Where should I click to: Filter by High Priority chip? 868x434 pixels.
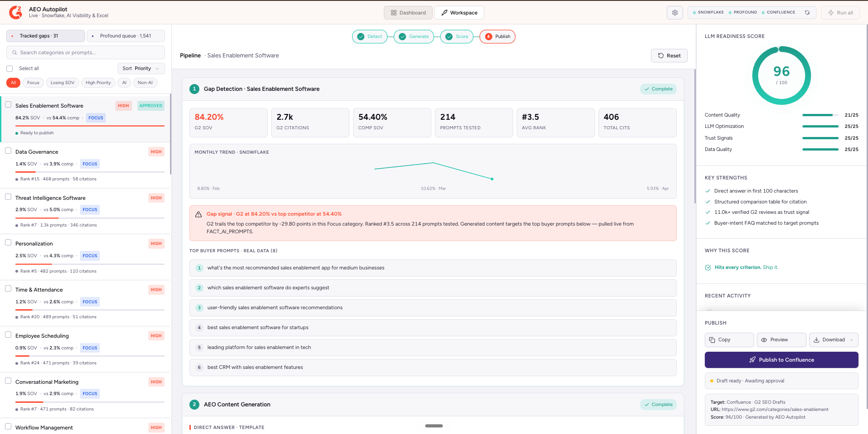pos(98,83)
